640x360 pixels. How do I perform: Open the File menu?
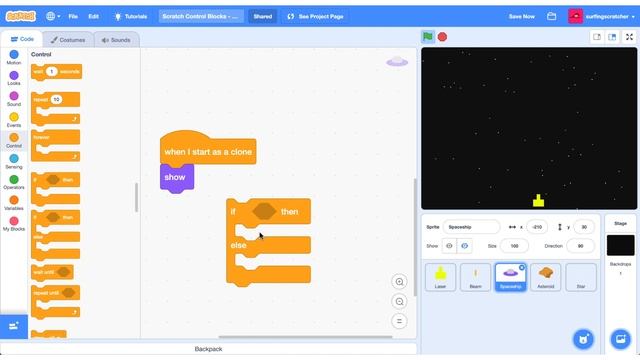(x=73, y=16)
